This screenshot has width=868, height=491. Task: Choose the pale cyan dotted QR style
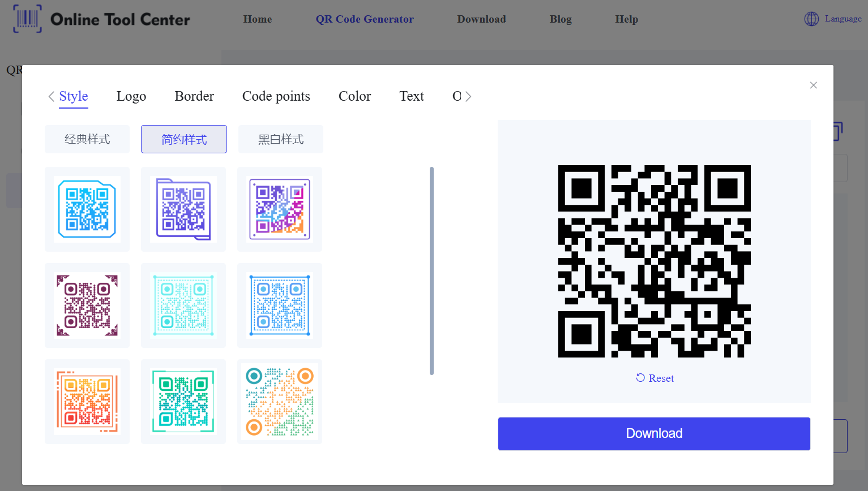(183, 305)
